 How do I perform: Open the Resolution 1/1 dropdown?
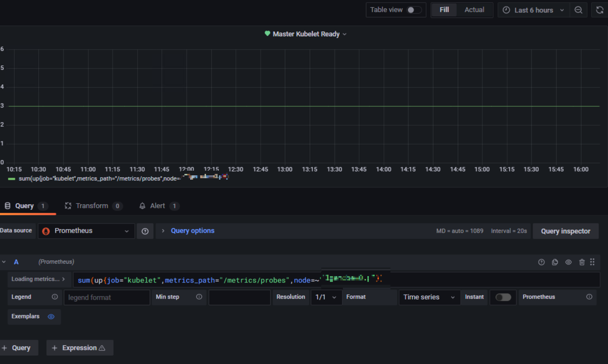(x=326, y=297)
